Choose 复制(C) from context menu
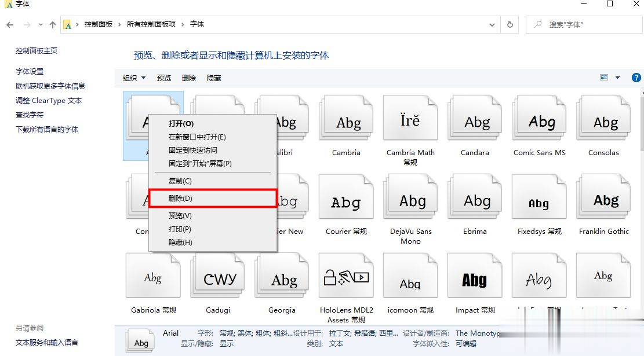This screenshot has width=644, height=356. pyautogui.click(x=212, y=181)
